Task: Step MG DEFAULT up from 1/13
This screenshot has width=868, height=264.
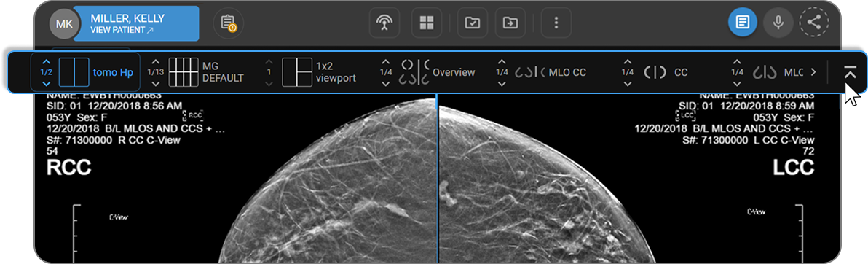Action: [x=156, y=61]
